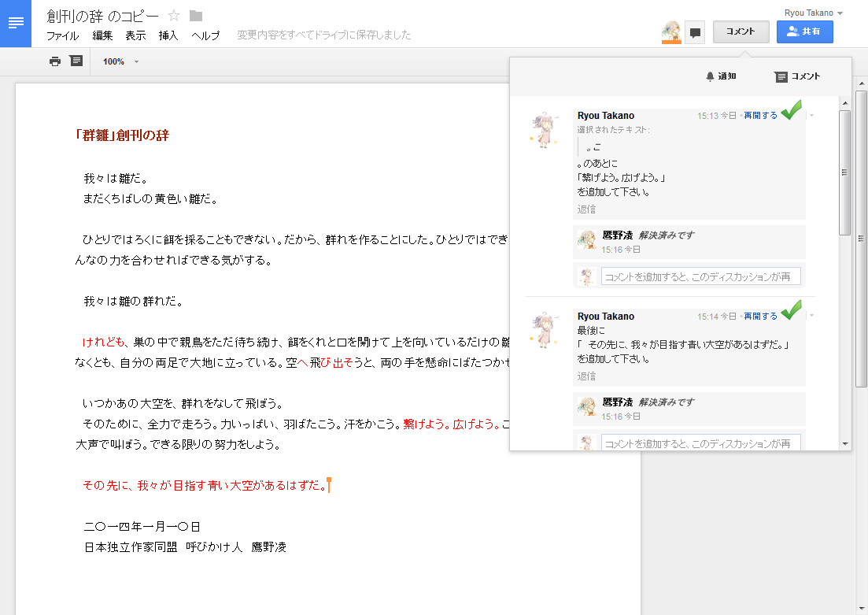Open Ryou Takano account dropdown
Screen dimensions: 868x615
(x=813, y=13)
